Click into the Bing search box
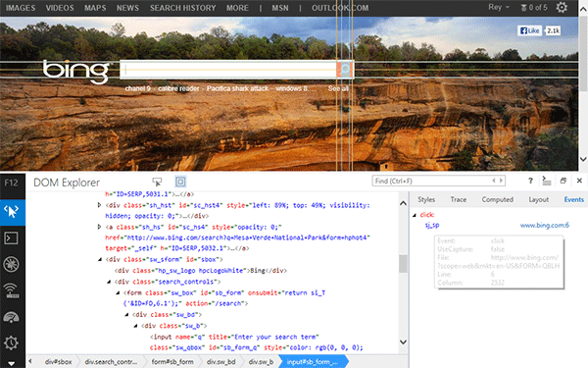Viewport: 588px width, 368px height. click(x=228, y=69)
